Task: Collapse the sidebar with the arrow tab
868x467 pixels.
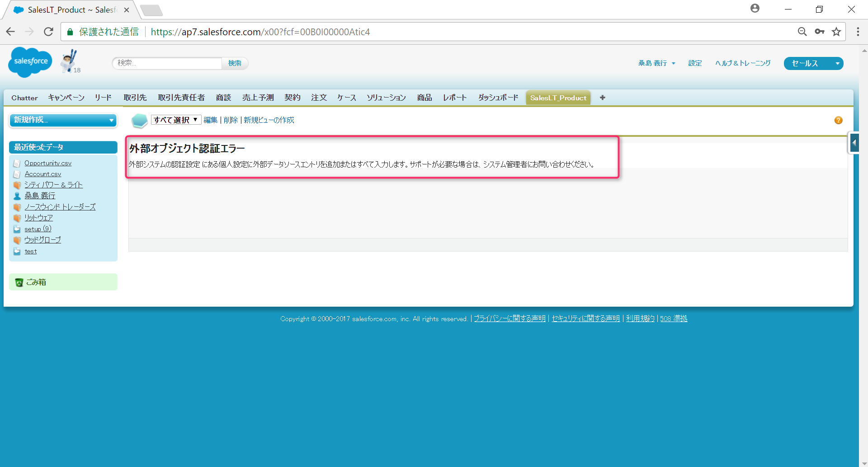Action: point(854,142)
